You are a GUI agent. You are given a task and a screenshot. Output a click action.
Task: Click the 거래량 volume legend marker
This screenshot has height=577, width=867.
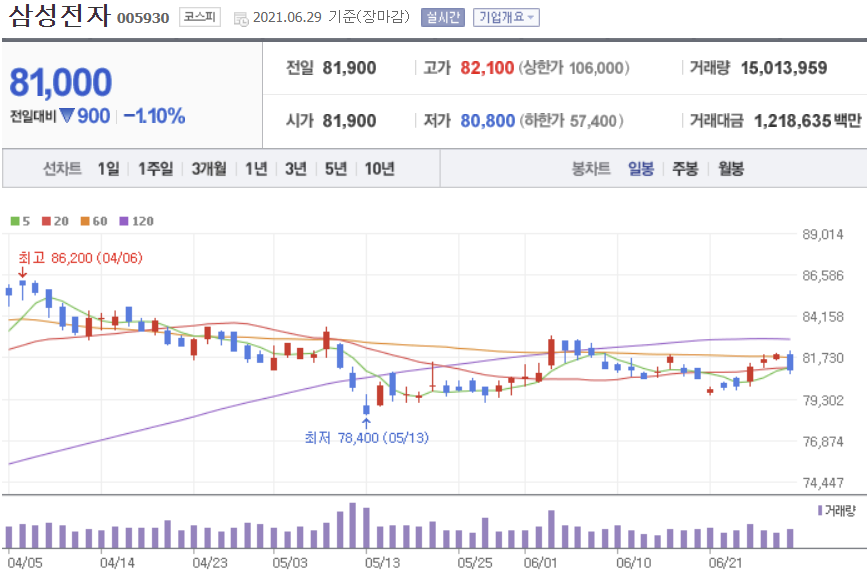click(820, 511)
